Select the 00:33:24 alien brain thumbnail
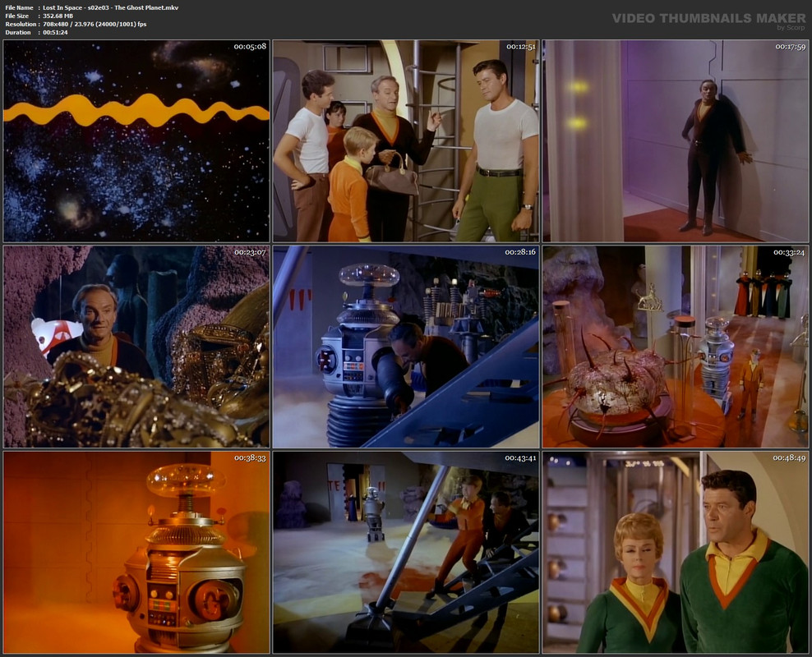This screenshot has height=657, width=812. [676, 347]
